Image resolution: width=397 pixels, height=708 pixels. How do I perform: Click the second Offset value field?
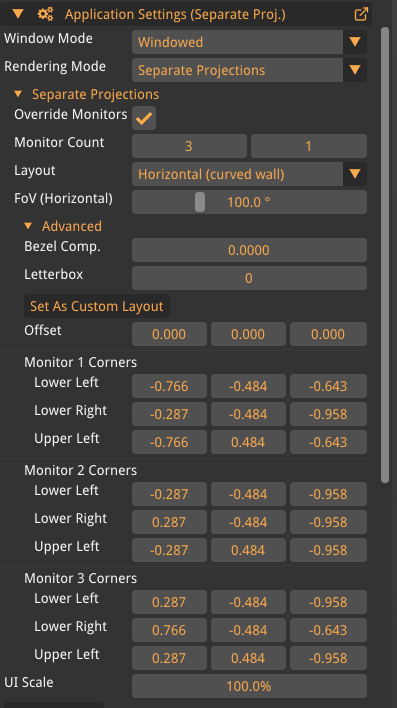click(248, 334)
